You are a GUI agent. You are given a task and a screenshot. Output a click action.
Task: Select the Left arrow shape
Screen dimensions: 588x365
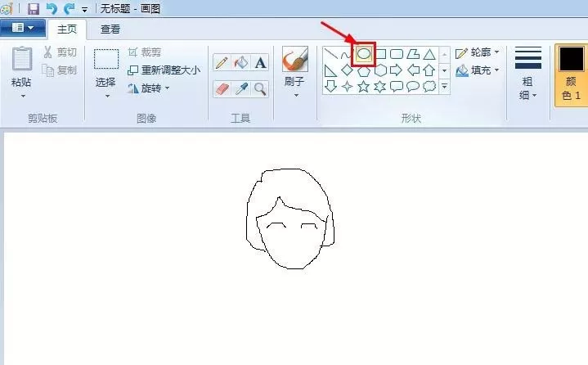pos(413,70)
